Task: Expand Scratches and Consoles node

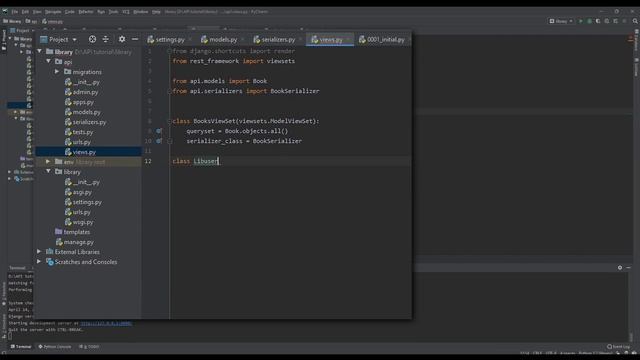Action: pos(39,262)
